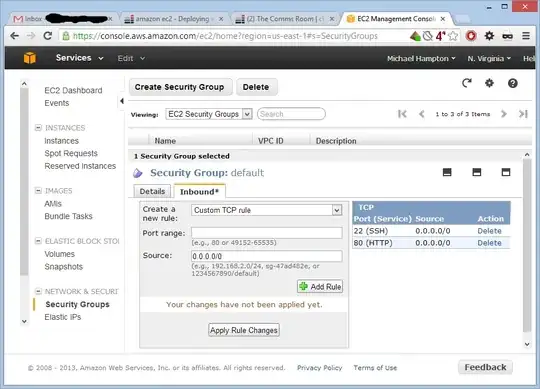Screen dimensions: 540x389
Task: Open the Custom TCP rule dropdown
Action: point(267,210)
